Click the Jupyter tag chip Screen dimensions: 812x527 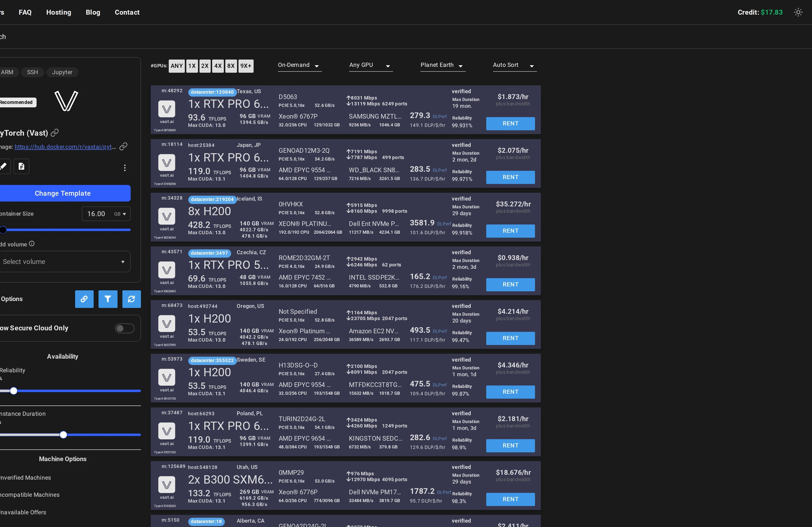(x=62, y=72)
